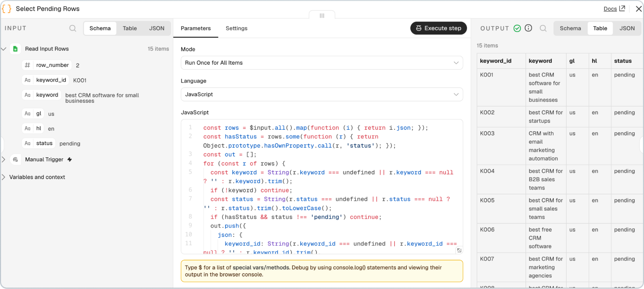This screenshot has width=644, height=289.
Task: Click the Aa type icon of status field
Action: click(x=28, y=143)
